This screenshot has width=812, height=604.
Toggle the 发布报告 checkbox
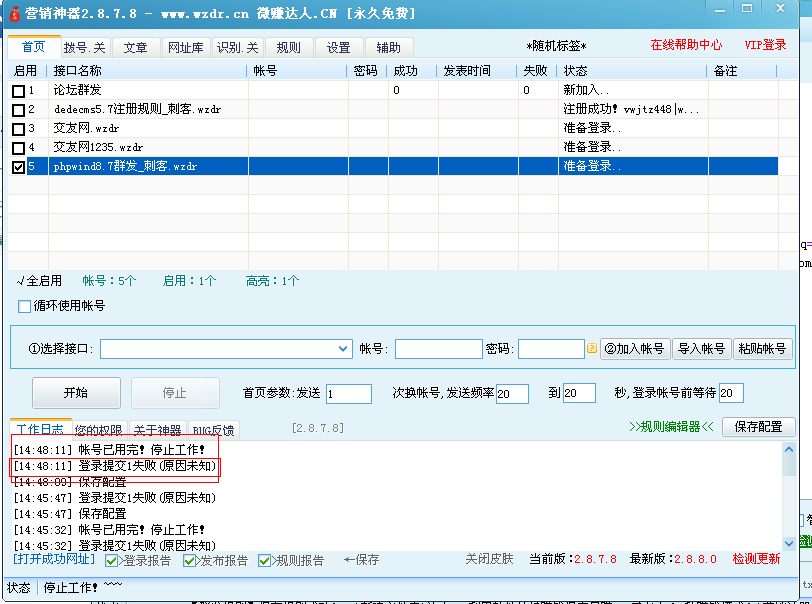[190, 561]
